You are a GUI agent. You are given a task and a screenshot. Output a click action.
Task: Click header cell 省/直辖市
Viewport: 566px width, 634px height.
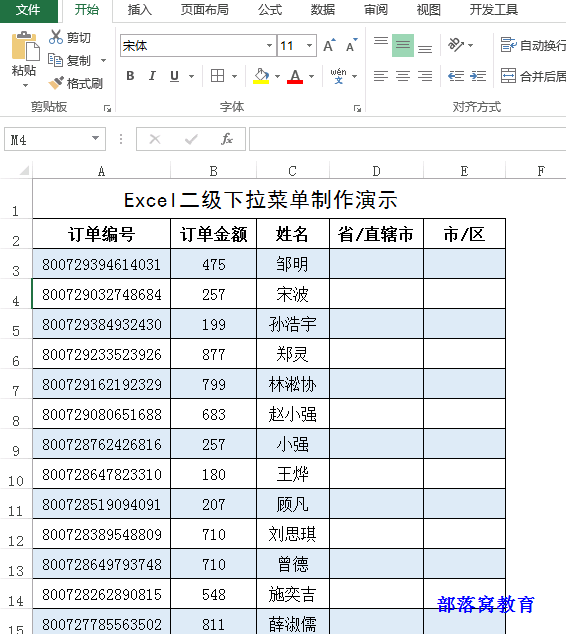376,234
